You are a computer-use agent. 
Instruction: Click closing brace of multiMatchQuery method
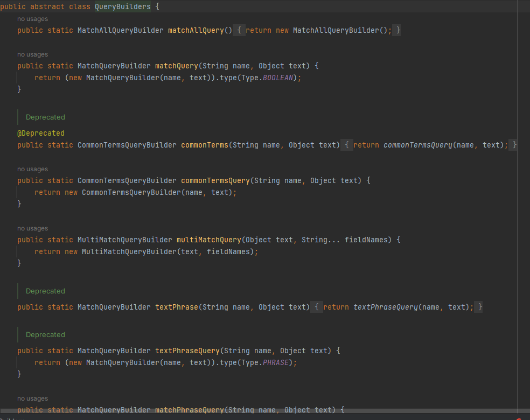point(19,263)
